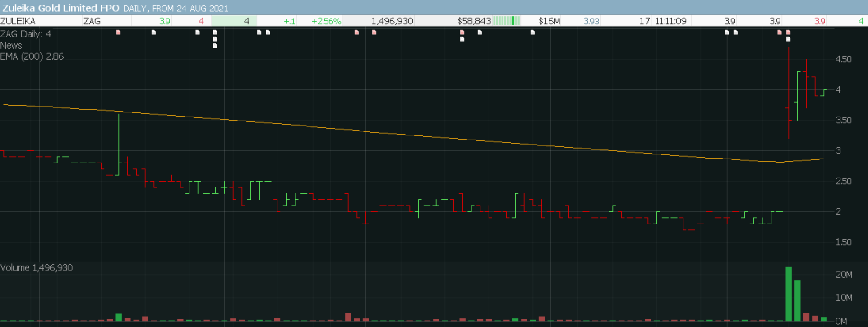The image size is (868, 327).
Task: Click the 11:11:09 time cell
Action: click(670, 21)
